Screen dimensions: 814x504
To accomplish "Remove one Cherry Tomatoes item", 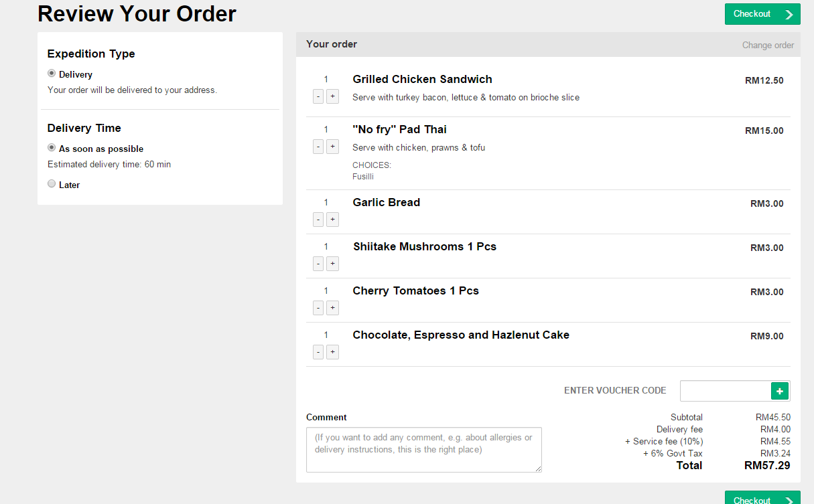I will click(x=318, y=308).
